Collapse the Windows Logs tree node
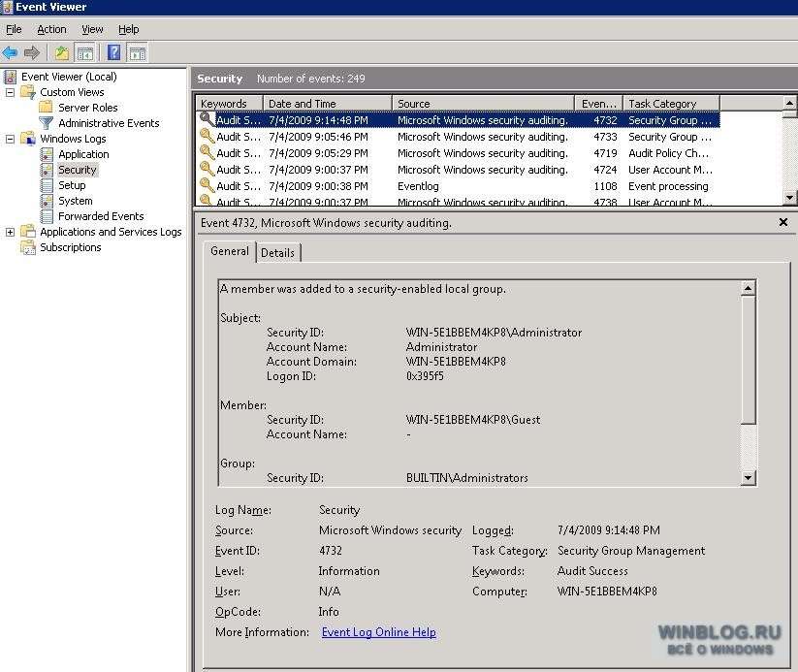The image size is (798, 672). point(10,139)
